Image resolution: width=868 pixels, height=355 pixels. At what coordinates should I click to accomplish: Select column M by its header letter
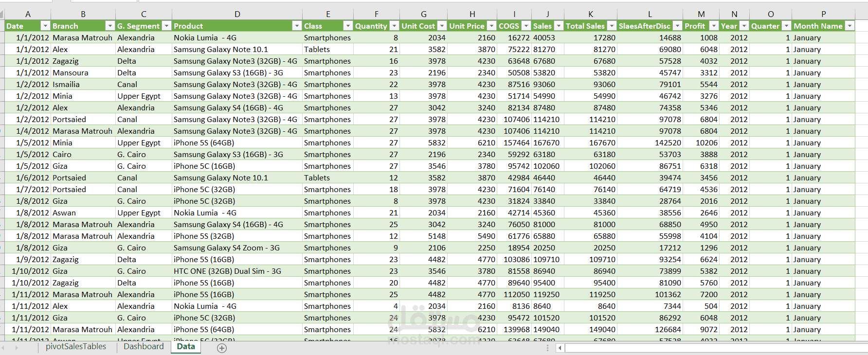(701, 14)
